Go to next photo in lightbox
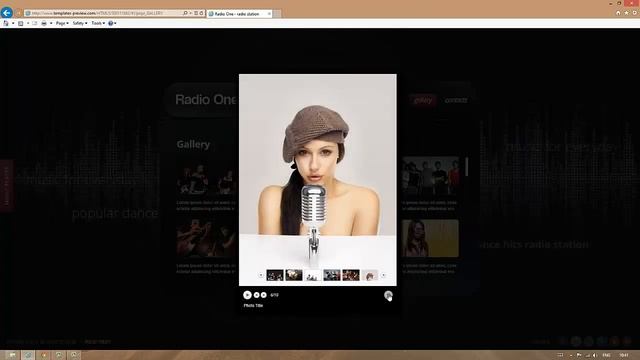 pos(264,295)
